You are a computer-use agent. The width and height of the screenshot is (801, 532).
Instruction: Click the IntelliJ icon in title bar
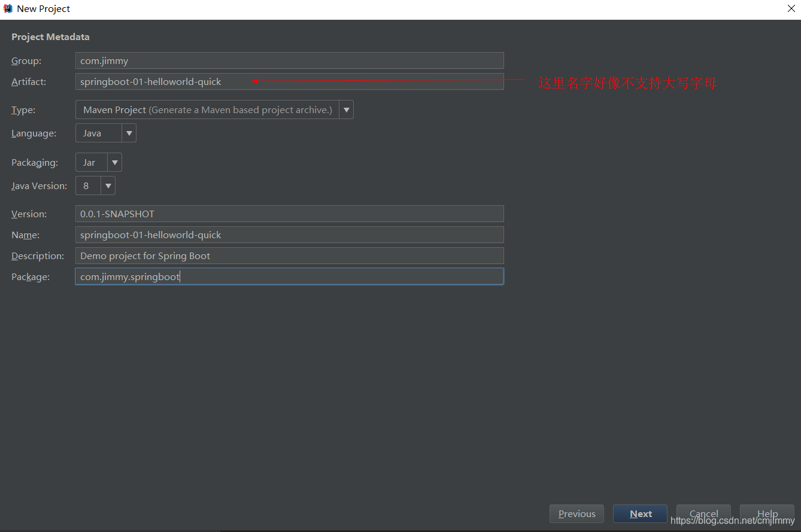point(8,9)
